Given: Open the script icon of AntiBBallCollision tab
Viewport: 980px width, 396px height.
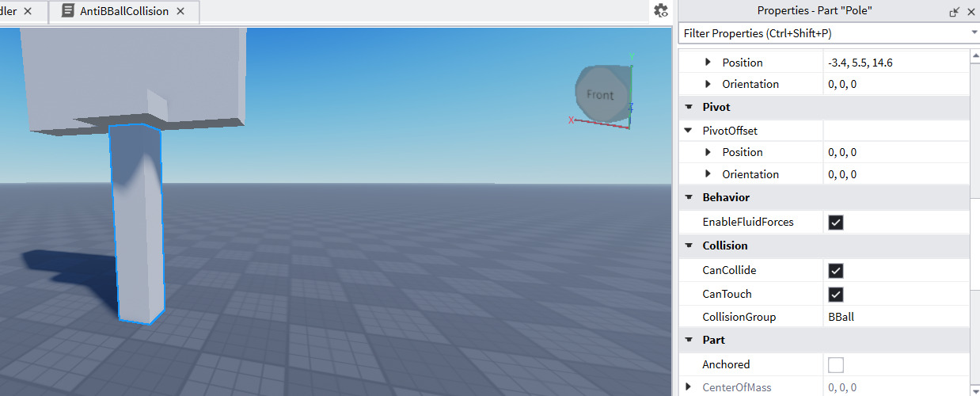Looking at the screenshot, I should tap(68, 12).
